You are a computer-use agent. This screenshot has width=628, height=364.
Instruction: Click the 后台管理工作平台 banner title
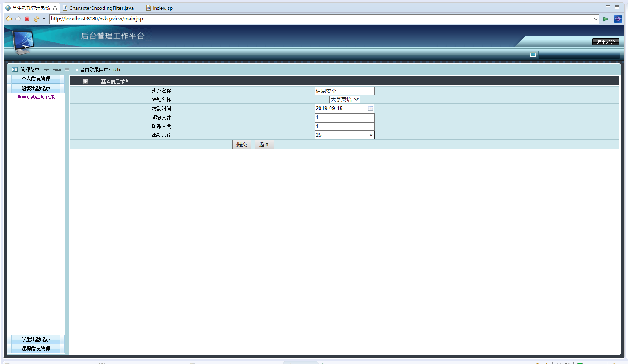point(113,36)
